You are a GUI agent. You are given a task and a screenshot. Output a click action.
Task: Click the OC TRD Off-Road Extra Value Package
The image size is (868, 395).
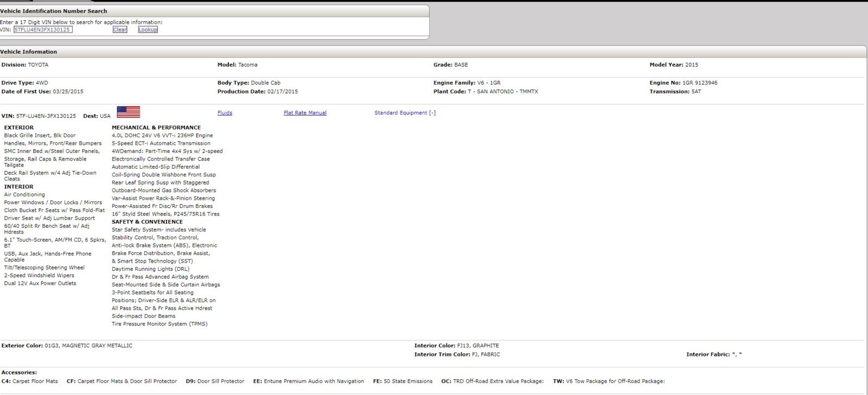pos(493,381)
